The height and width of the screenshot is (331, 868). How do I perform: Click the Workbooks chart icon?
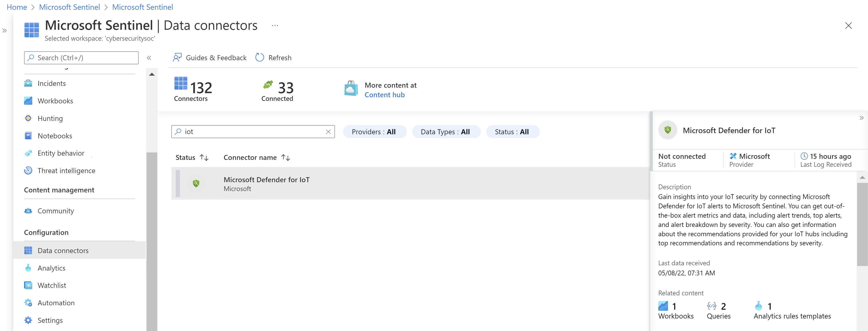tap(28, 101)
